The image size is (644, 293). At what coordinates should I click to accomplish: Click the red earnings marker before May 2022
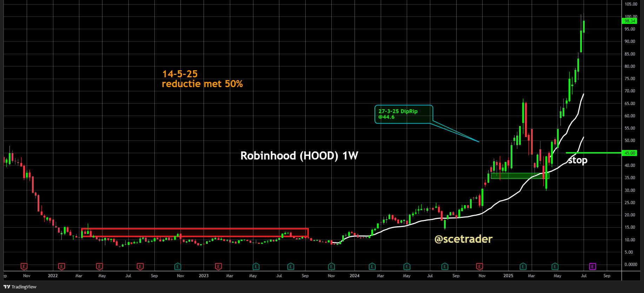(x=99, y=267)
